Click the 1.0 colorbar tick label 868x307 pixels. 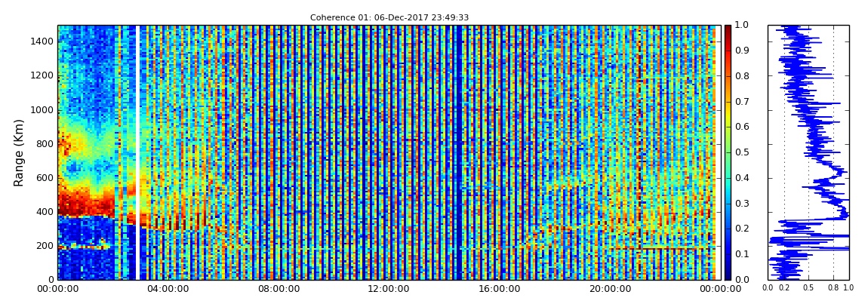741,26
